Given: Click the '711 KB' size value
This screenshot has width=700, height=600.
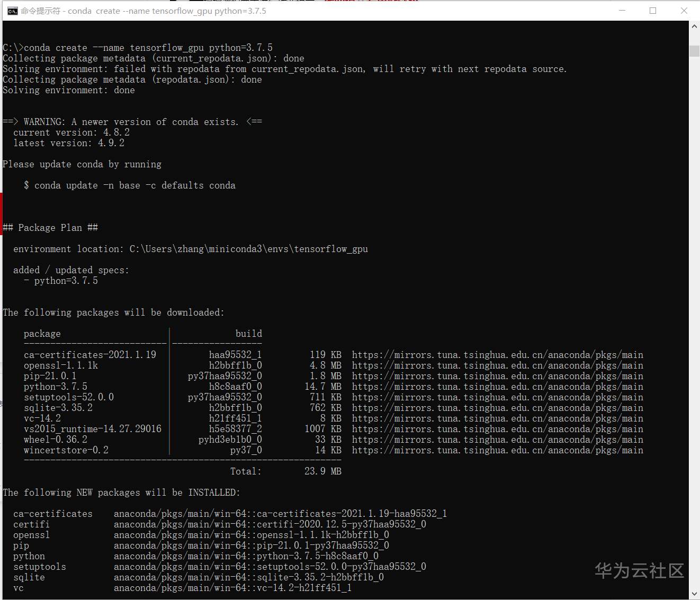Looking at the screenshot, I should tap(326, 397).
